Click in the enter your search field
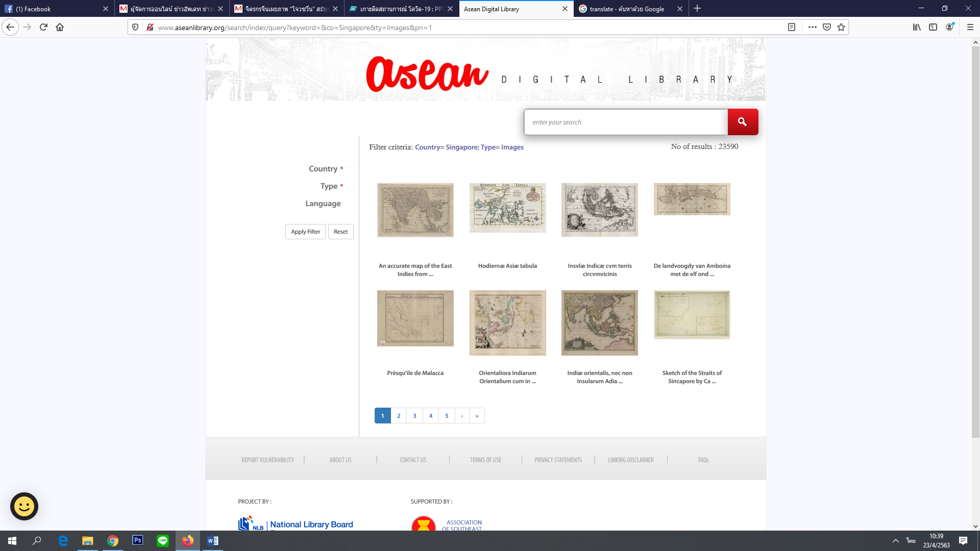The width and height of the screenshot is (980, 551). (625, 122)
